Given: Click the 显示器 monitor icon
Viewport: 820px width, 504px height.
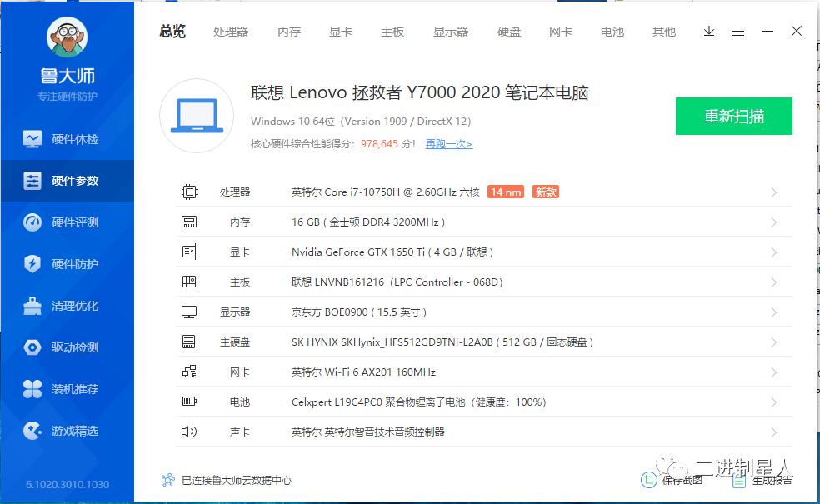Looking at the screenshot, I should point(189,312).
